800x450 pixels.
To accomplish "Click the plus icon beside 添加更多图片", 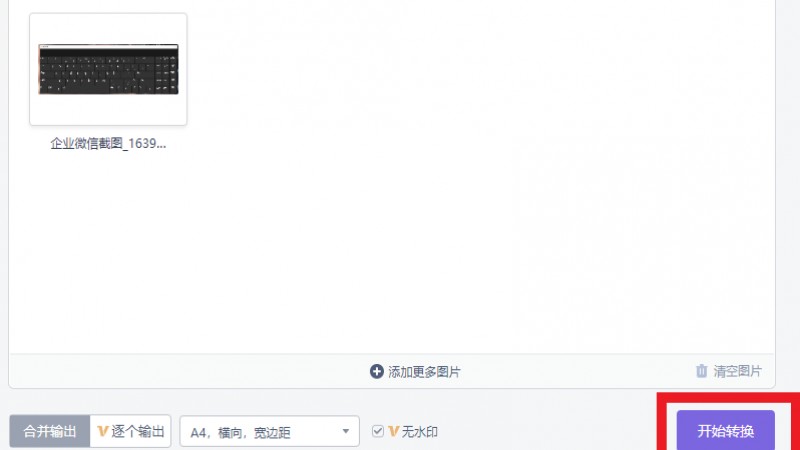I will (x=377, y=371).
